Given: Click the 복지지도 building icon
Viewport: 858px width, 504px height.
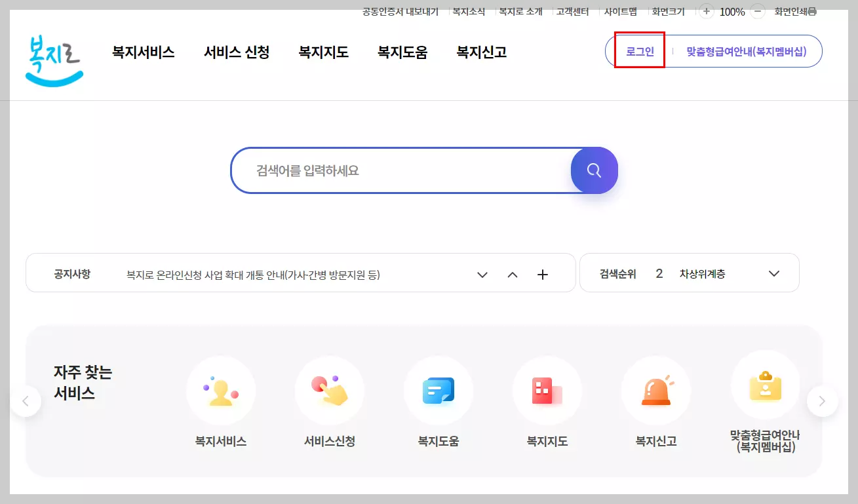Looking at the screenshot, I should click(547, 390).
